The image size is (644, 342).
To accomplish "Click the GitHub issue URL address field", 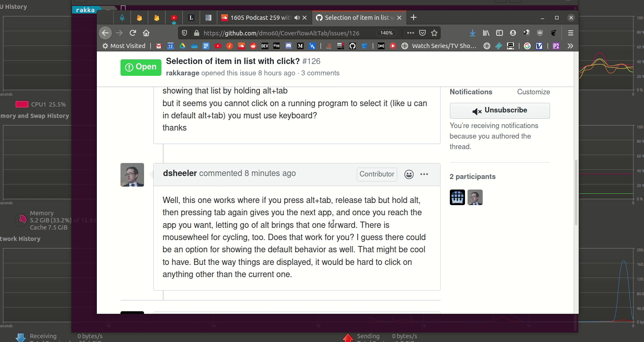I will [x=281, y=33].
